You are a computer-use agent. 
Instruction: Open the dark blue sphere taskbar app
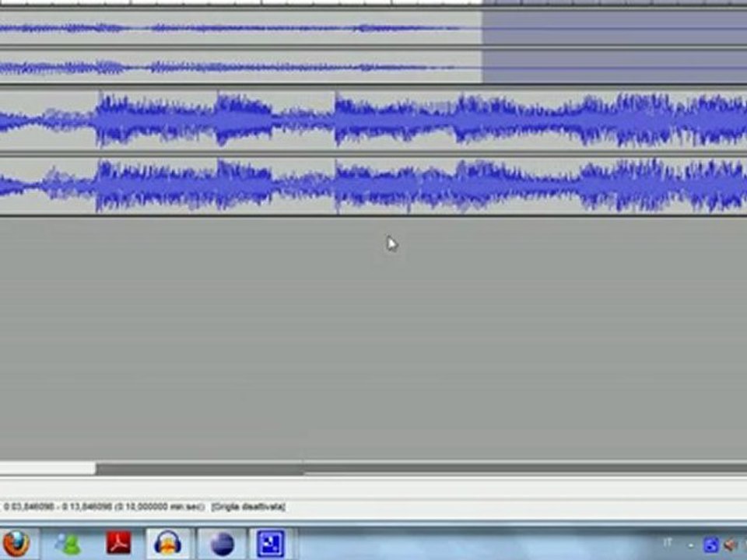[222, 544]
